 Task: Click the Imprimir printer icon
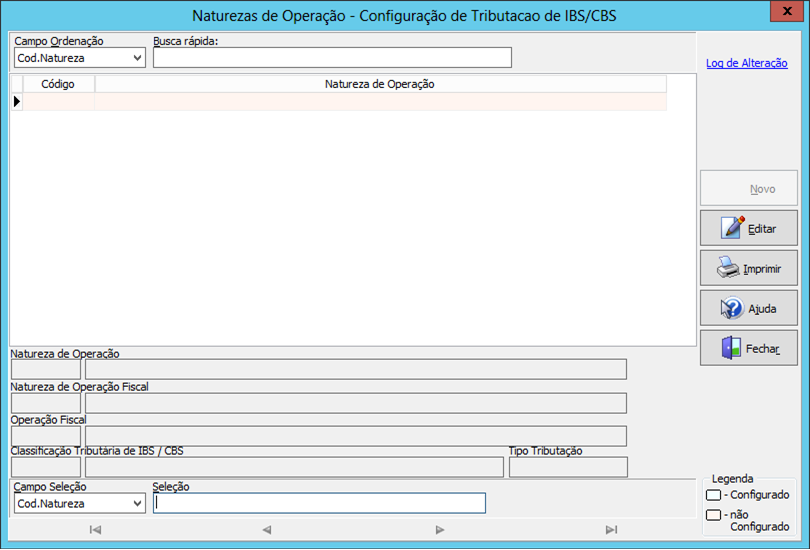tap(729, 268)
